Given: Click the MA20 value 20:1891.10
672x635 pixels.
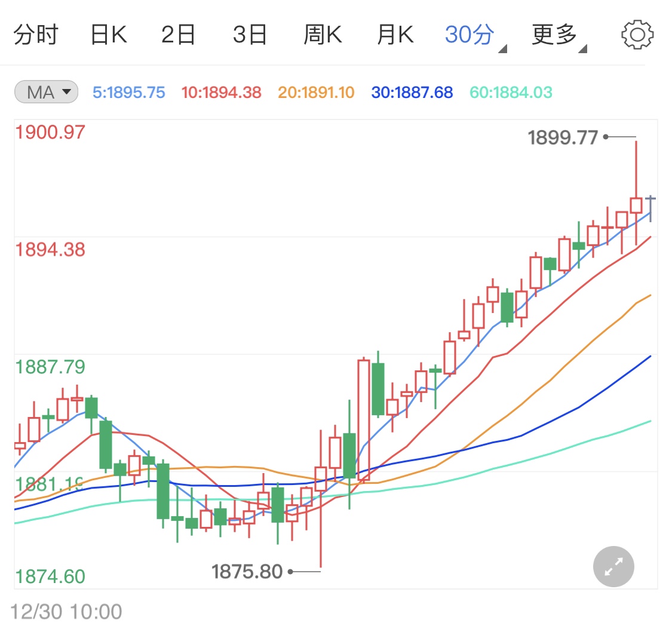Looking at the screenshot, I should coord(316,93).
